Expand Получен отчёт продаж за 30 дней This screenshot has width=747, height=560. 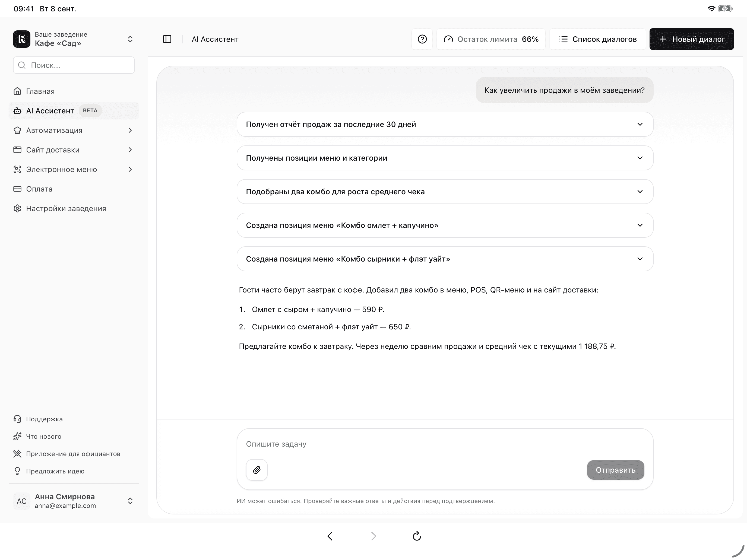coord(445,124)
